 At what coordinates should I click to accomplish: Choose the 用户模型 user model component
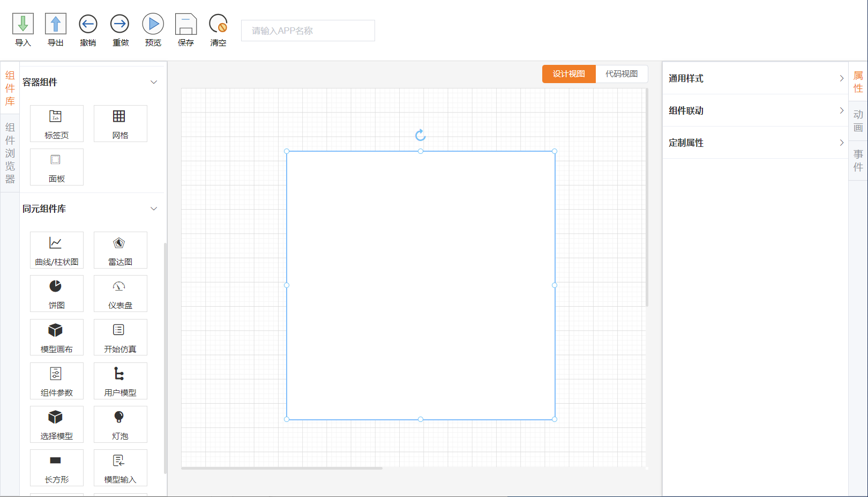click(121, 381)
